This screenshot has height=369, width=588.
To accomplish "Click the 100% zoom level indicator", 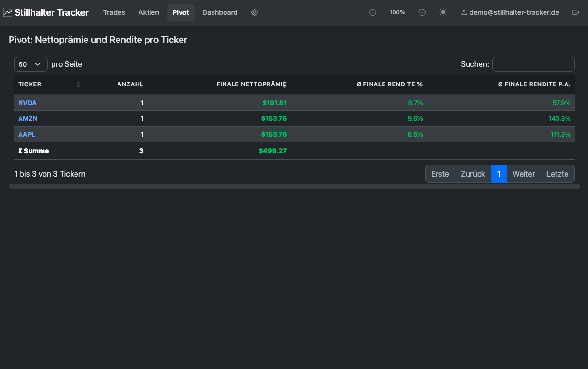I will point(397,12).
